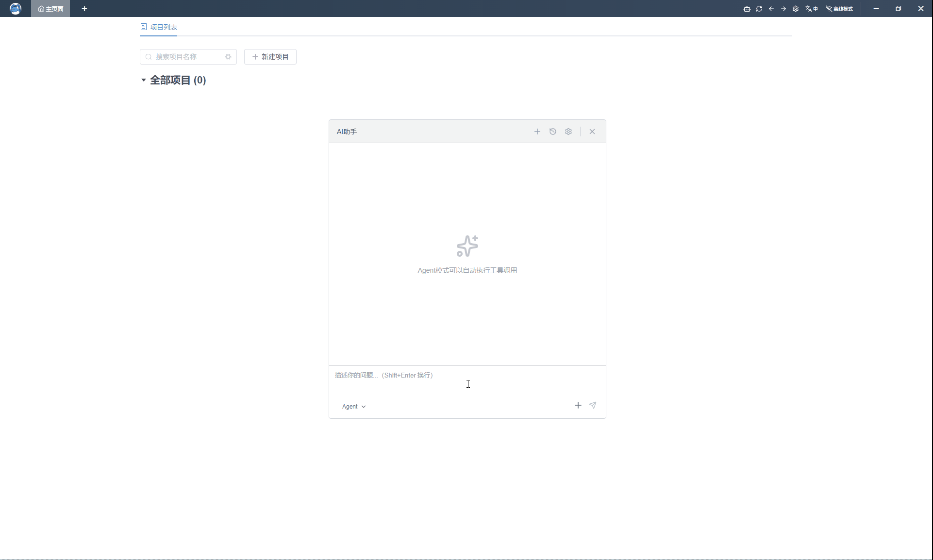Viewport: 933px width, 560px height.
Task: Select the 项目列表 tab
Action: tap(159, 27)
